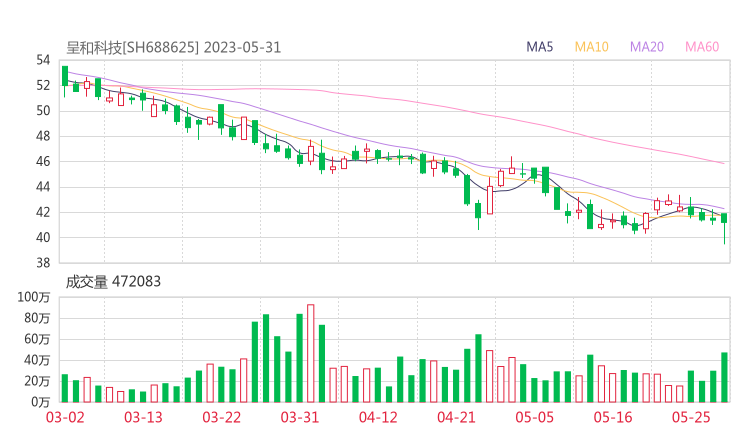Select the 03-13 date label

(143, 417)
